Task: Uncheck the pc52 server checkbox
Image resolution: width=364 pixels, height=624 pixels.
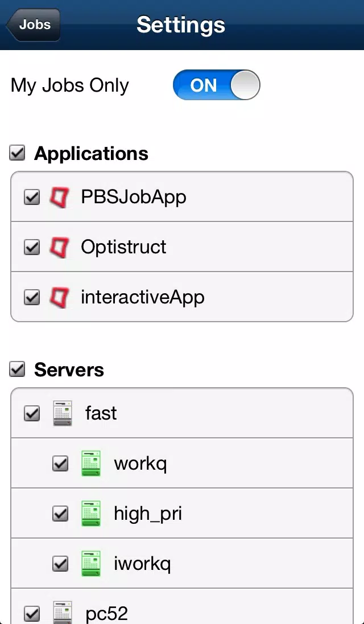Action: [32, 613]
